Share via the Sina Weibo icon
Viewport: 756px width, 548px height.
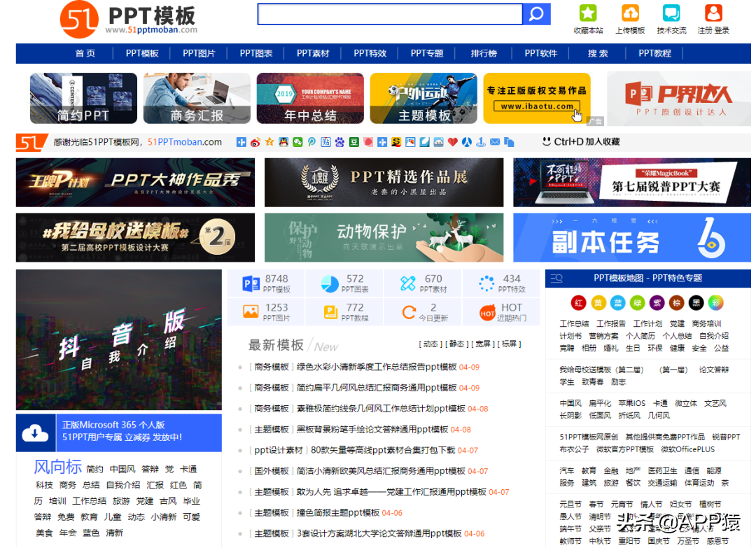click(x=255, y=142)
